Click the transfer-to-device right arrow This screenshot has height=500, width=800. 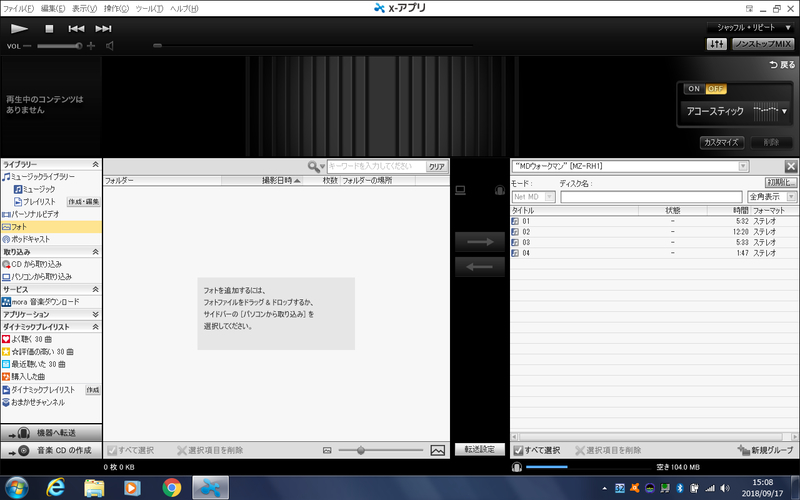tap(480, 242)
